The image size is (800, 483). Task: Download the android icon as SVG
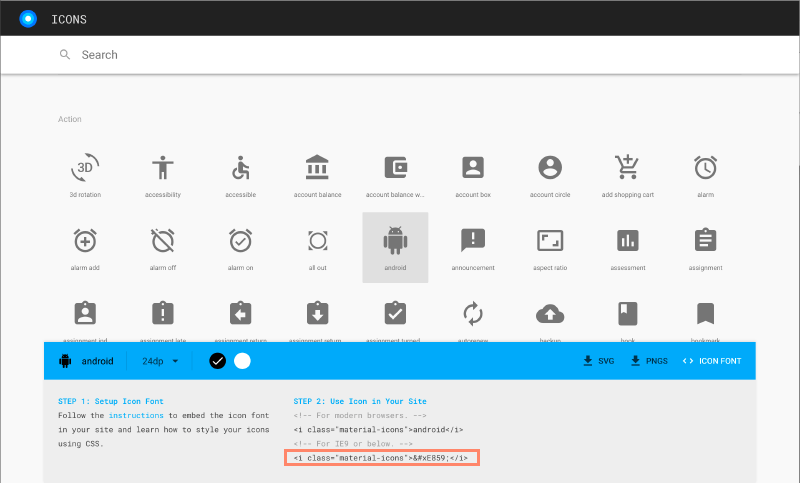tap(598, 361)
